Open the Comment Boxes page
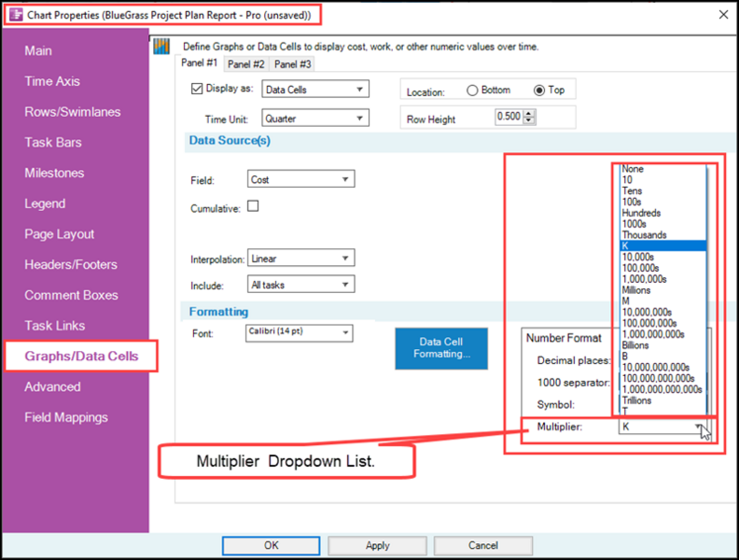 coord(71,295)
